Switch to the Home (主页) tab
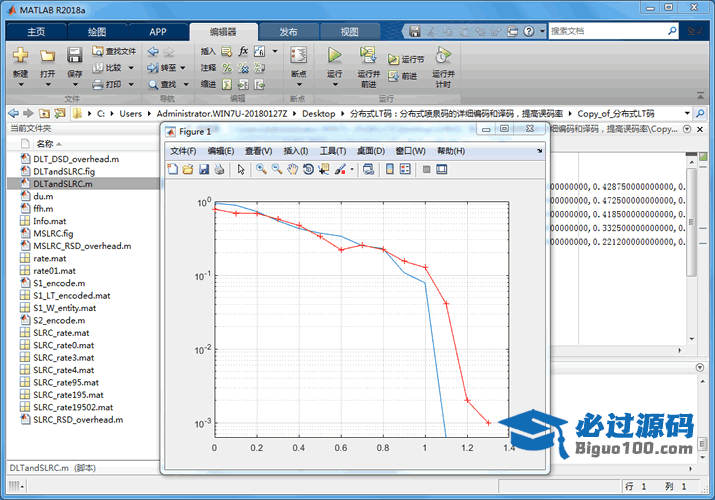The height and width of the screenshot is (500, 715). coord(36,31)
